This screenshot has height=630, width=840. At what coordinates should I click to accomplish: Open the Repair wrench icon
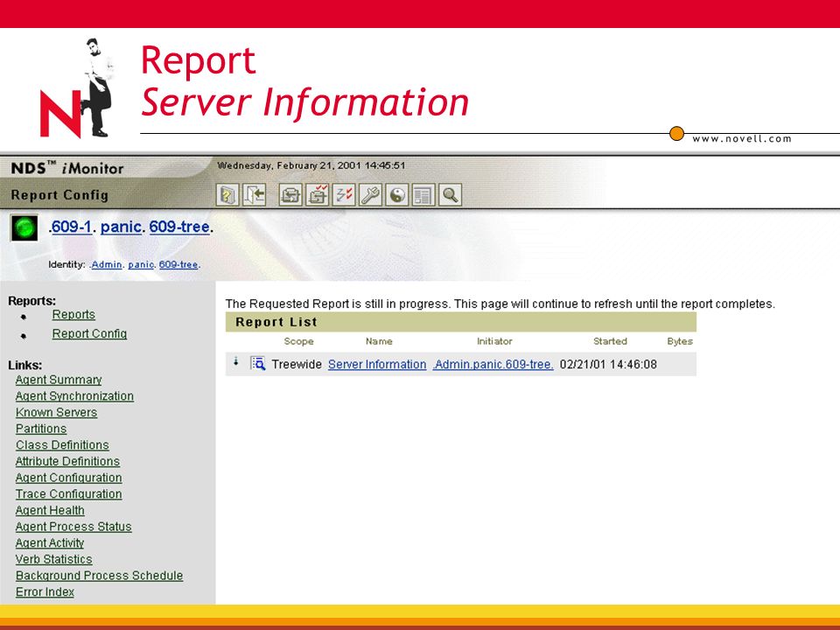pyautogui.click(x=371, y=195)
